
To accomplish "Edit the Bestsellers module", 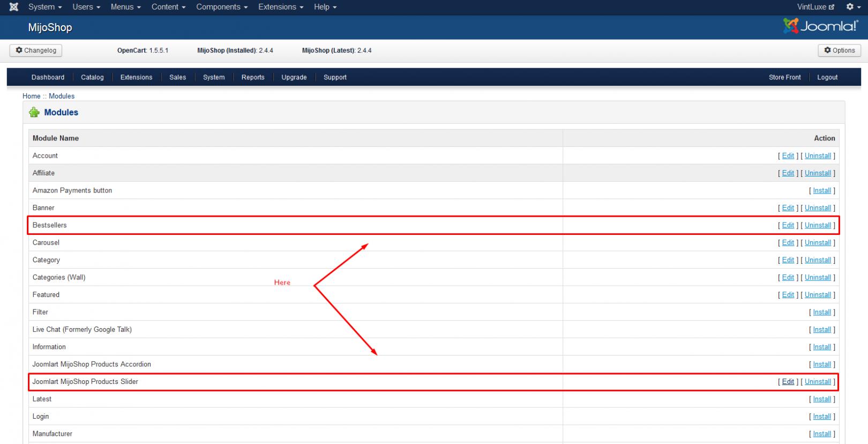I will click(788, 225).
